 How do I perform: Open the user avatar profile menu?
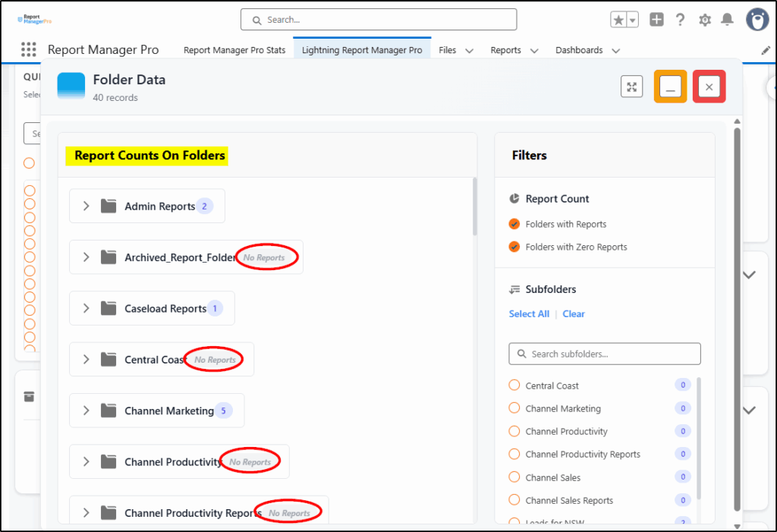(757, 20)
